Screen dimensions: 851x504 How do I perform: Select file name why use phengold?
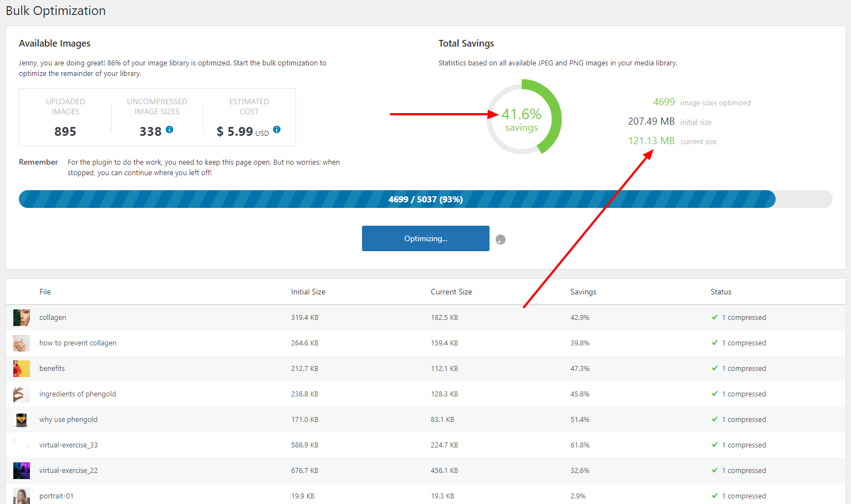coord(68,420)
